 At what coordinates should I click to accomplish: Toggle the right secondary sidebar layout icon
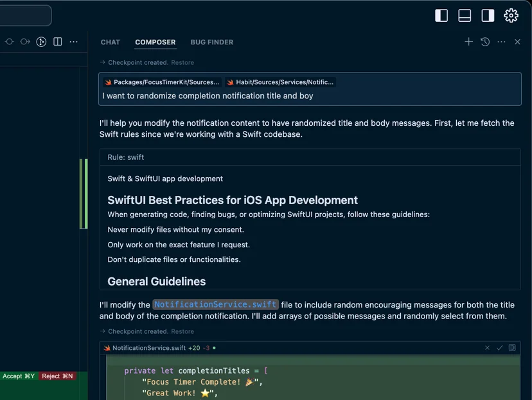[488, 15]
